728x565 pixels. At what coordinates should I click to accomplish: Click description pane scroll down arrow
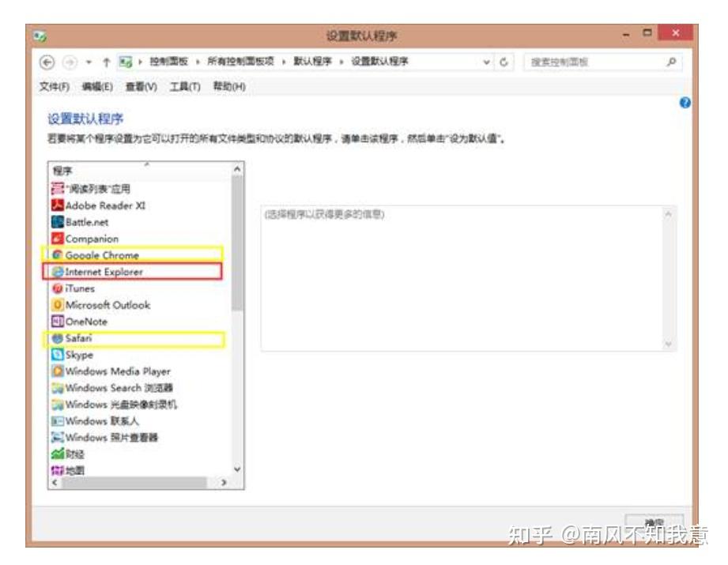(668, 344)
